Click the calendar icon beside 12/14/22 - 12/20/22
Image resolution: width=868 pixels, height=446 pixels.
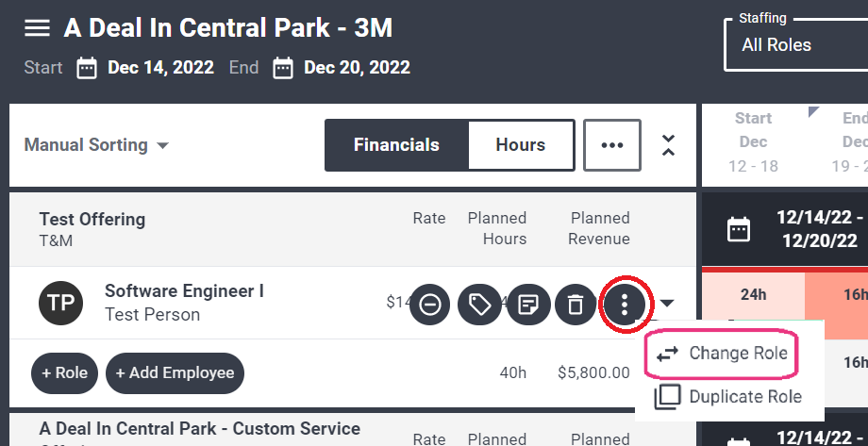click(x=739, y=229)
